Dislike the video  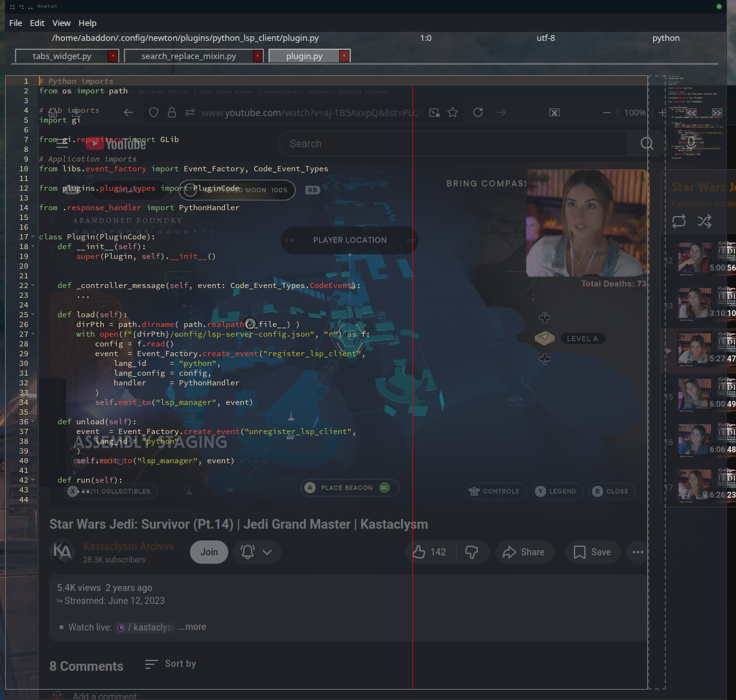click(473, 551)
